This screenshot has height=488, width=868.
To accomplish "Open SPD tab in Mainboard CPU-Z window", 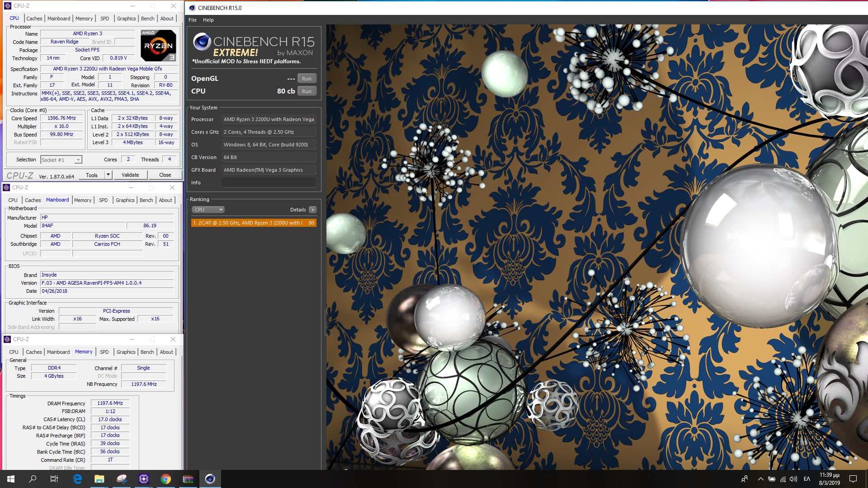I will click(104, 200).
